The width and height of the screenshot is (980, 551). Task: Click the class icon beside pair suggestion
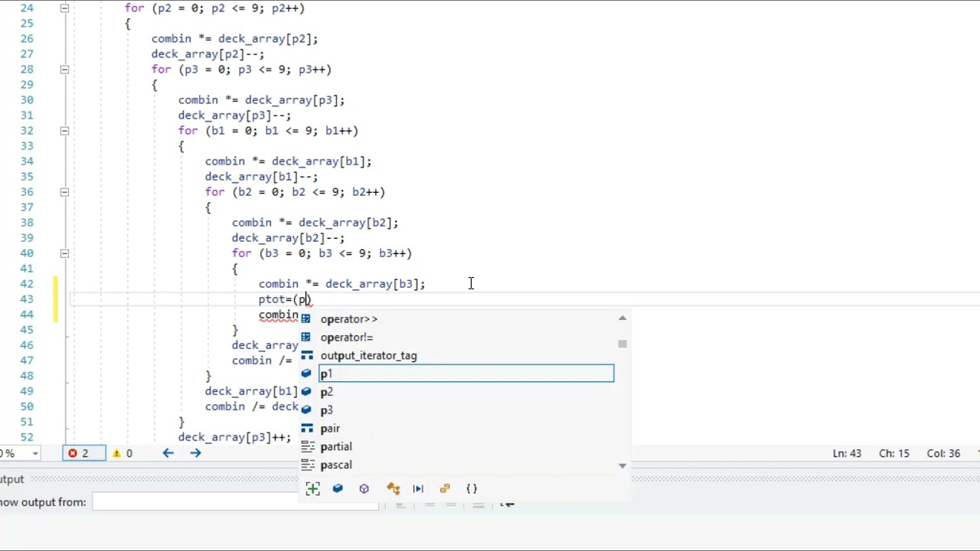306,429
